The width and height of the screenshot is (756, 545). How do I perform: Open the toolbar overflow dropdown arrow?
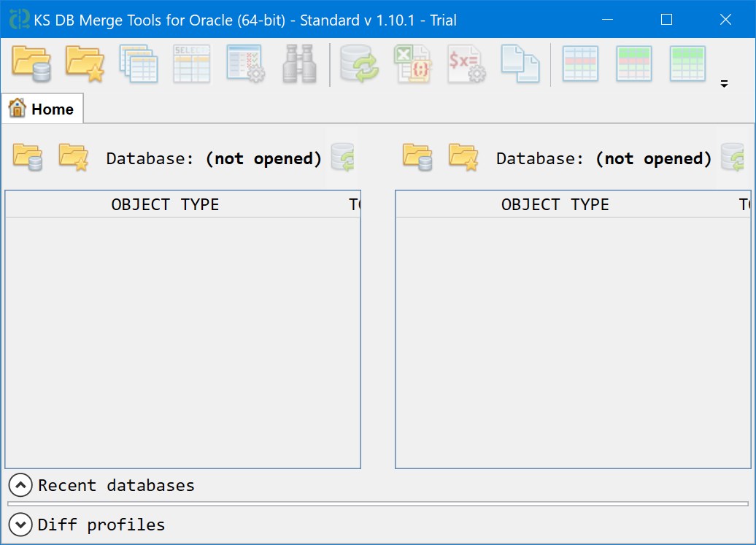[x=724, y=84]
